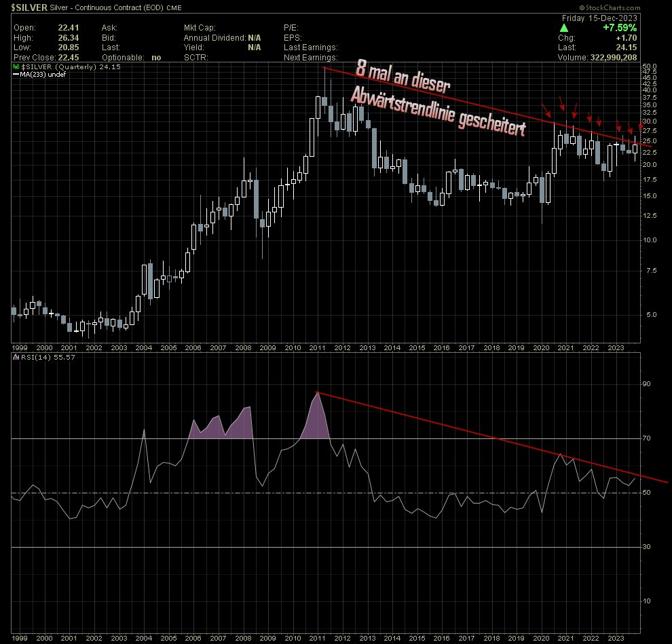The image size is (672, 644).
Task: Click the 20.0 price axis label
Action: (x=650, y=164)
